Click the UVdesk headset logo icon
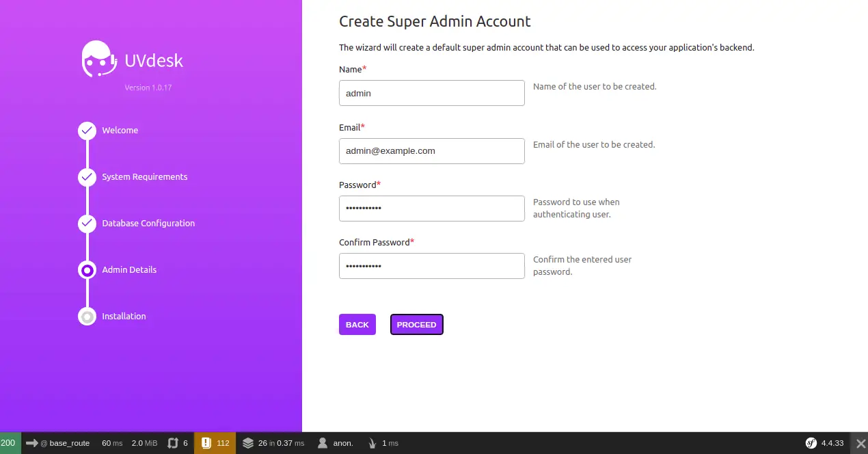Viewport: 868px width, 454px height. [x=98, y=59]
